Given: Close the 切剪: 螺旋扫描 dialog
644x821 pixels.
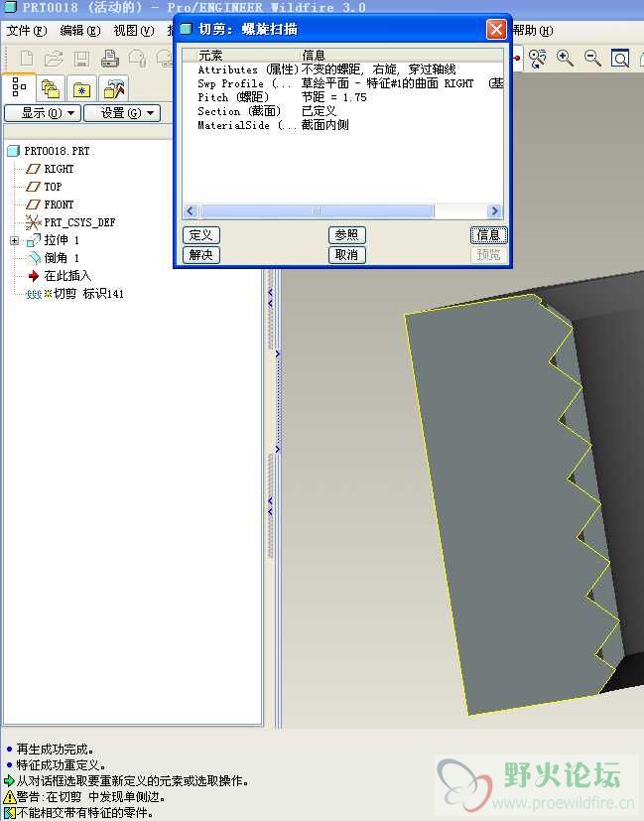Looking at the screenshot, I should [x=496, y=30].
